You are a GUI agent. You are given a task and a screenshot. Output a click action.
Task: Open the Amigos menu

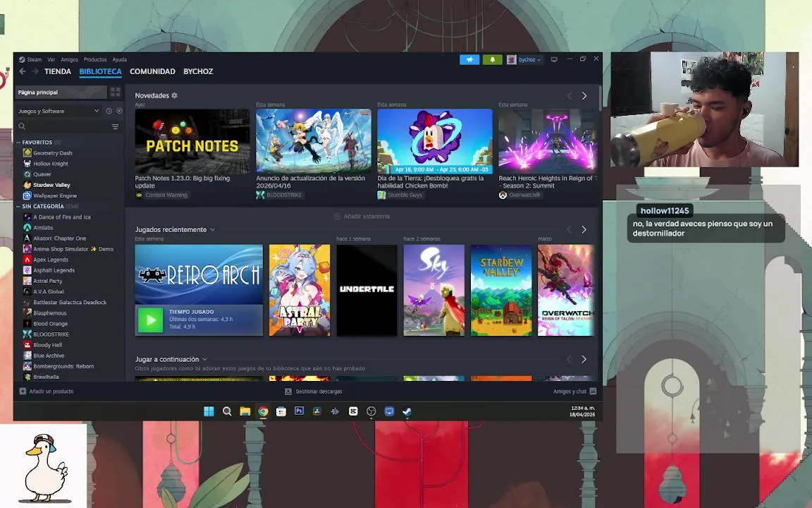click(69, 59)
